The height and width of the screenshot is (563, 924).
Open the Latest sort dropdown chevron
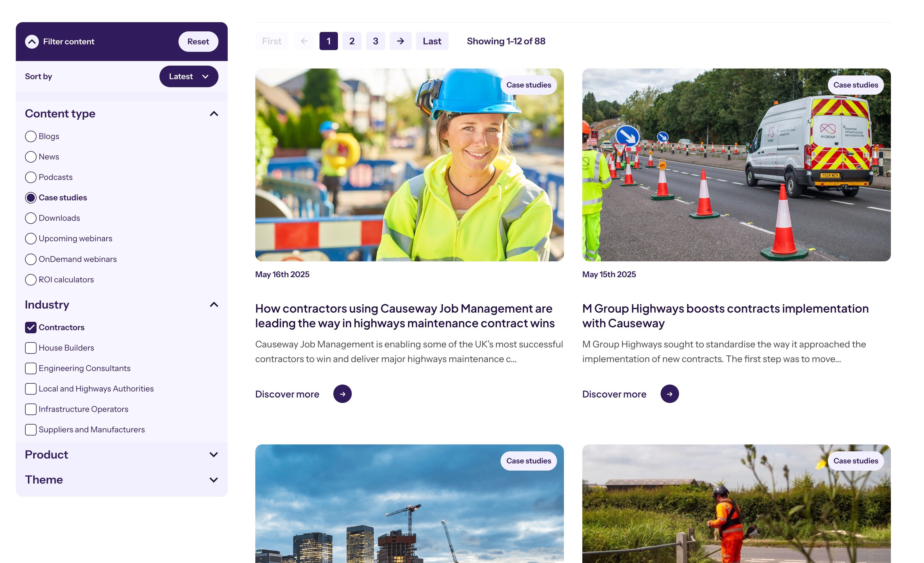point(206,76)
